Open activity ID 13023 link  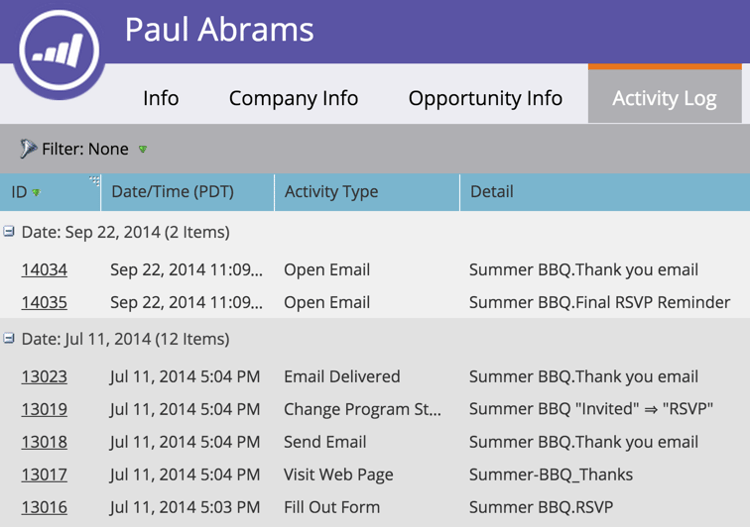44,377
